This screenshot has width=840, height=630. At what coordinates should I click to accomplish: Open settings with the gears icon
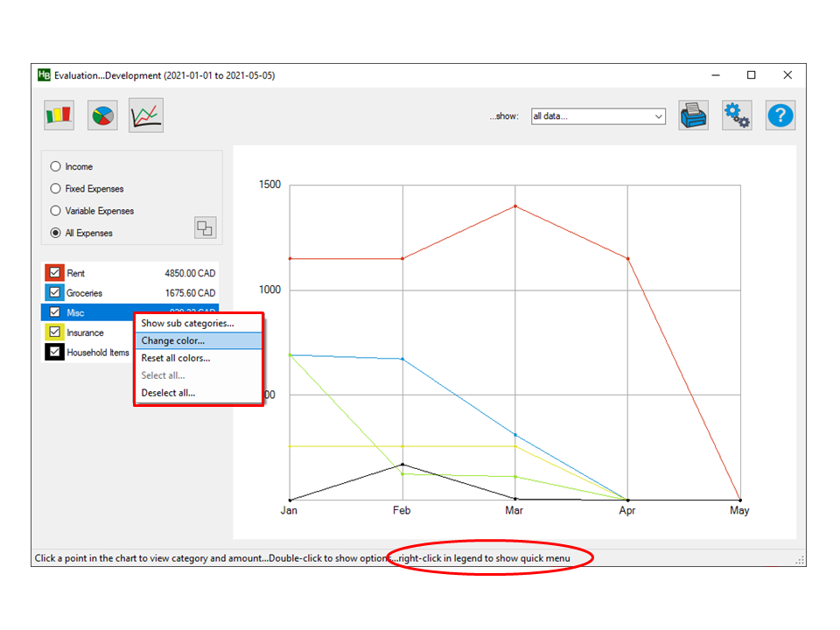coord(737,115)
